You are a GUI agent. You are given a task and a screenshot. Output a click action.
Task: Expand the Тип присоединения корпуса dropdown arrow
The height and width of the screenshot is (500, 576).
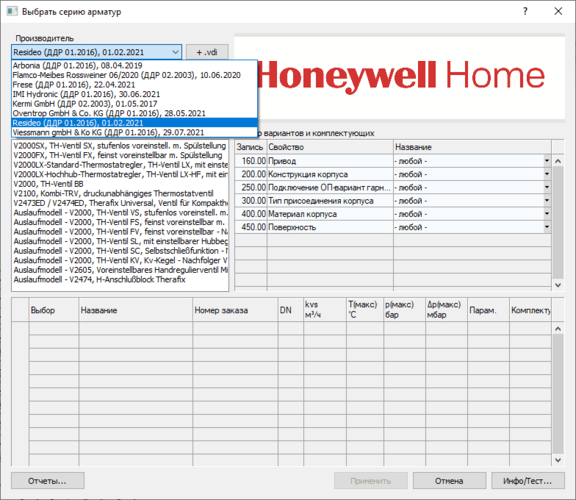(x=547, y=201)
